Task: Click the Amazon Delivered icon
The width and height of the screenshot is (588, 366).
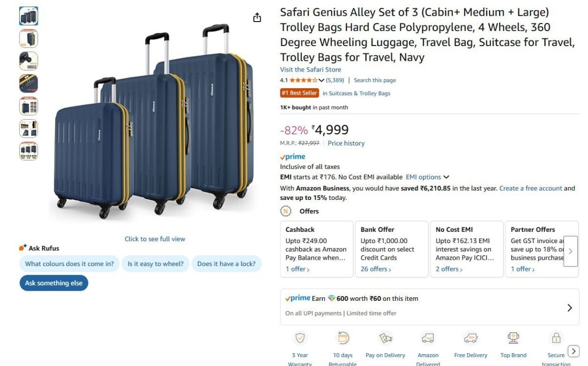Action: (x=428, y=338)
